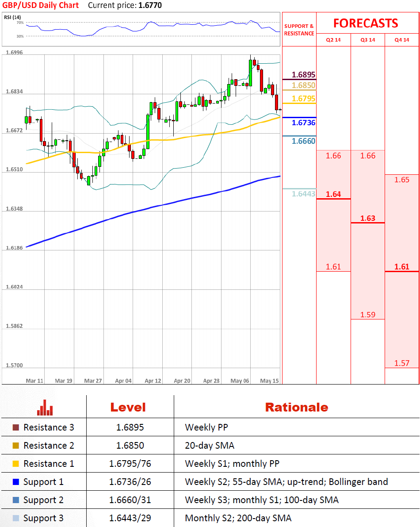Click the 1.6850 resistance level label

click(303, 85)
